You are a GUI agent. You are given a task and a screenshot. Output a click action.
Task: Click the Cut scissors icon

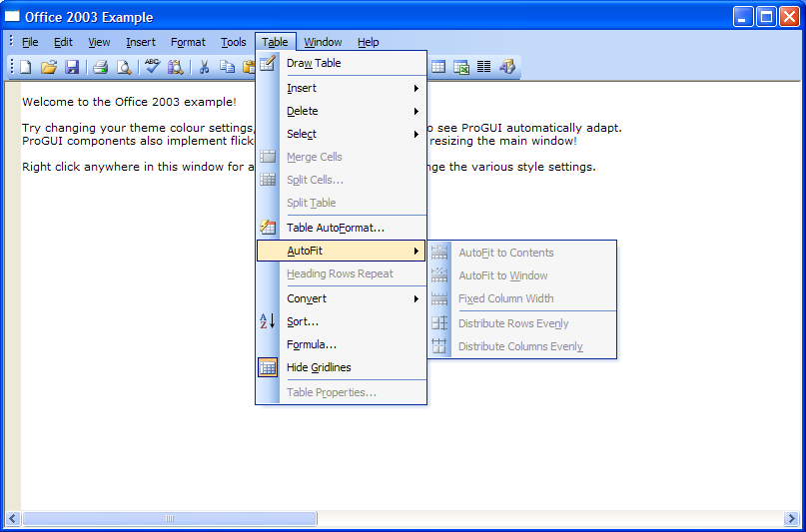click(x=204, y=67)
